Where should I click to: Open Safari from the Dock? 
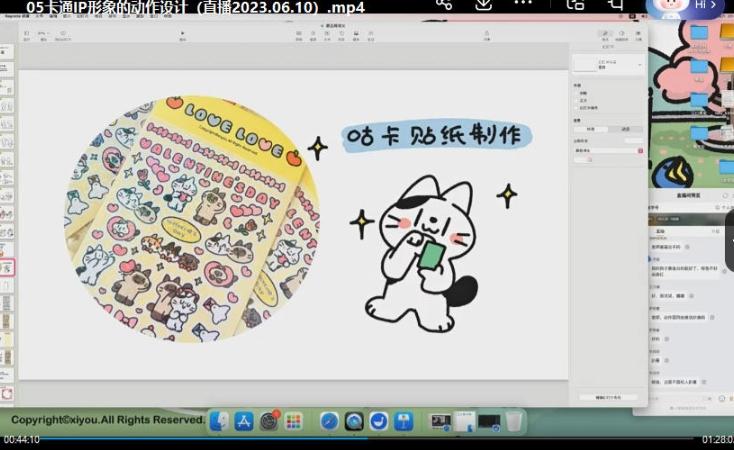tap(329, 421)
